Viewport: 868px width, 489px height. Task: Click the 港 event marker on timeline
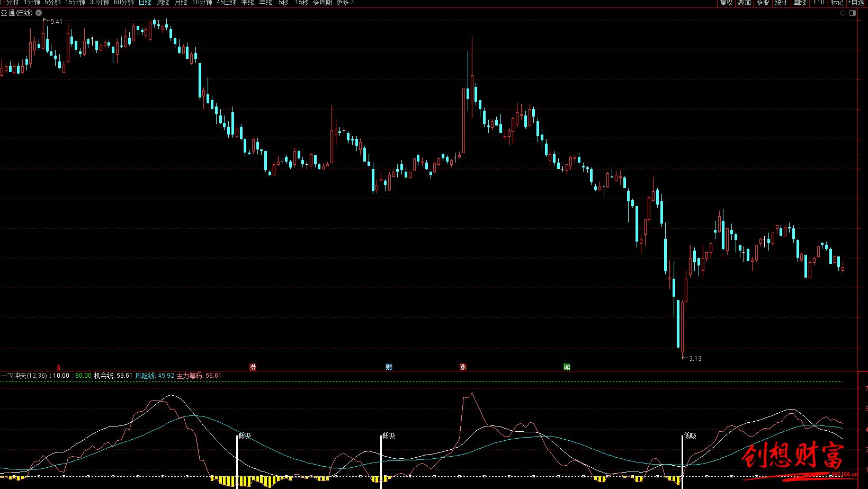pos(253,367)
